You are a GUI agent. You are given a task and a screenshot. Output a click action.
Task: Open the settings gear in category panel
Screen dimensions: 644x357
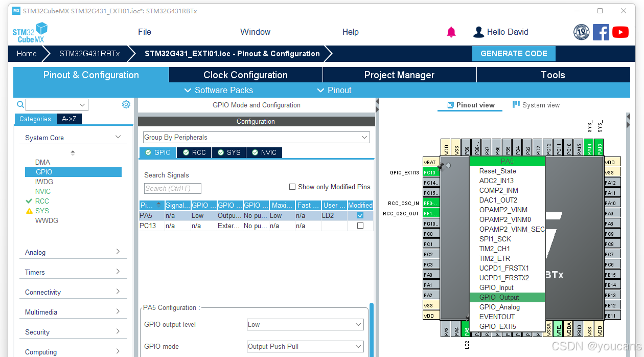click(126, 104)
